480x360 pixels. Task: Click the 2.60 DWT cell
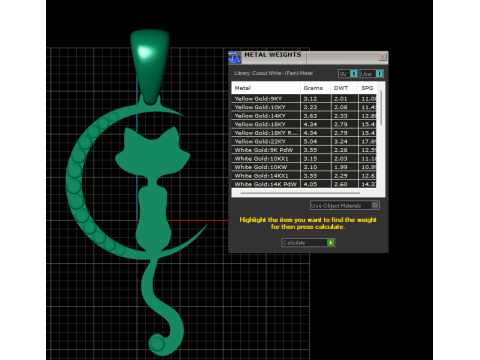tap(345, 184)
